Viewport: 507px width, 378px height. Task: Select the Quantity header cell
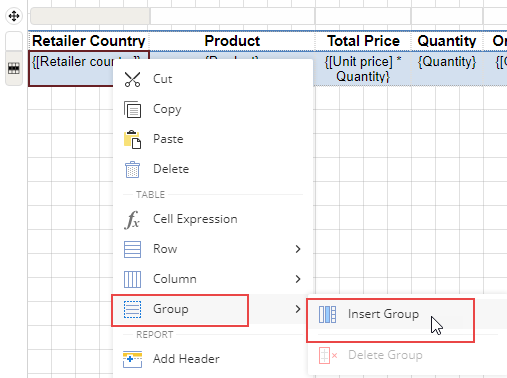447,41
